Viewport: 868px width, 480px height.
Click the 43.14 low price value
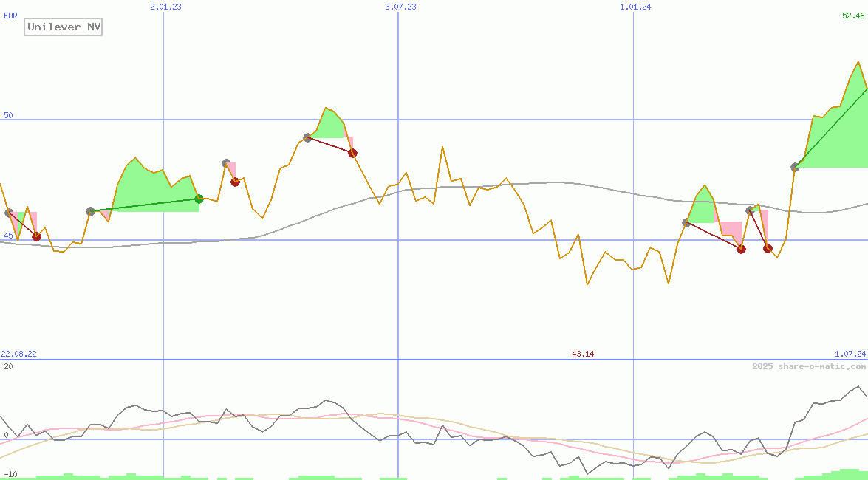pos(583,354)
